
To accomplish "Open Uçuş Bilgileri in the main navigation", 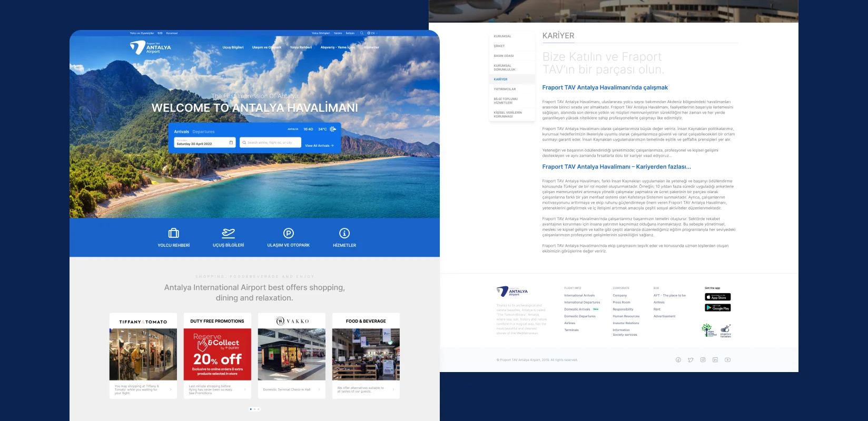I will (233, 47).
